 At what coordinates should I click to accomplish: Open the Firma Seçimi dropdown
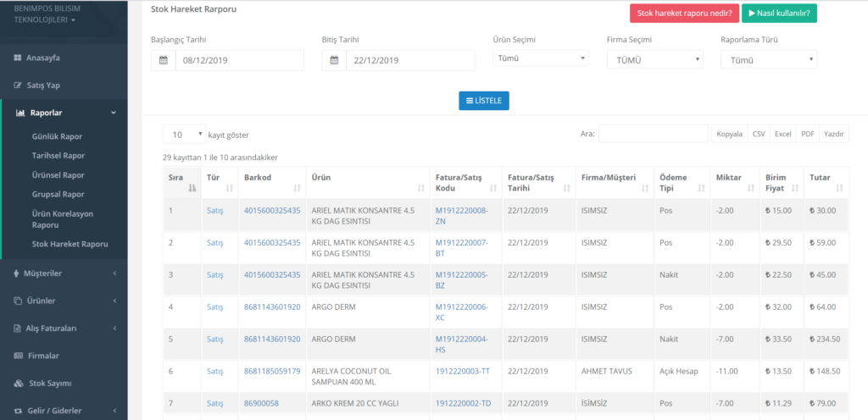[655, 59]
